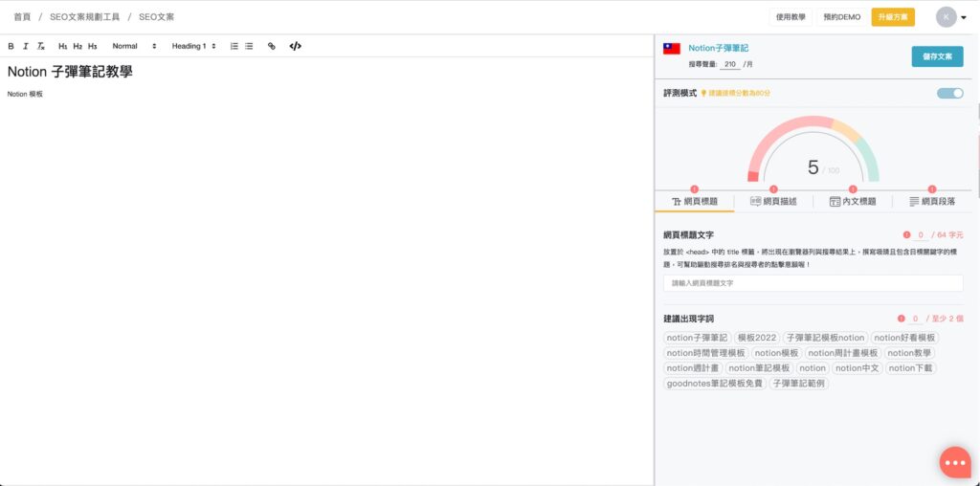Select the goodnotes筆記模板免費 keyword tag
Screen dimensions: 980x486
[714, 384]
